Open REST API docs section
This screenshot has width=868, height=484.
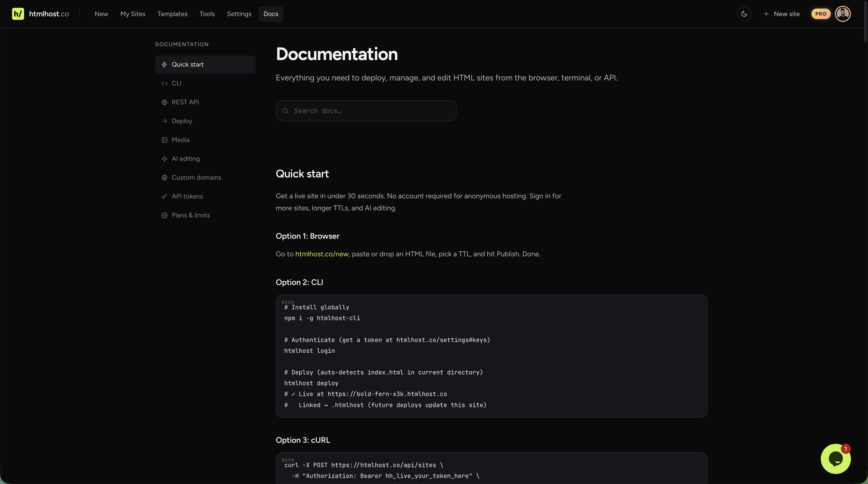[205, 102]
